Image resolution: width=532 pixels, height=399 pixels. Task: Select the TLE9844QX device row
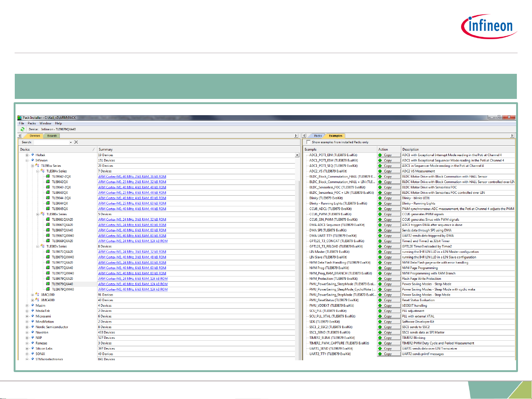[x=60, y=203]
